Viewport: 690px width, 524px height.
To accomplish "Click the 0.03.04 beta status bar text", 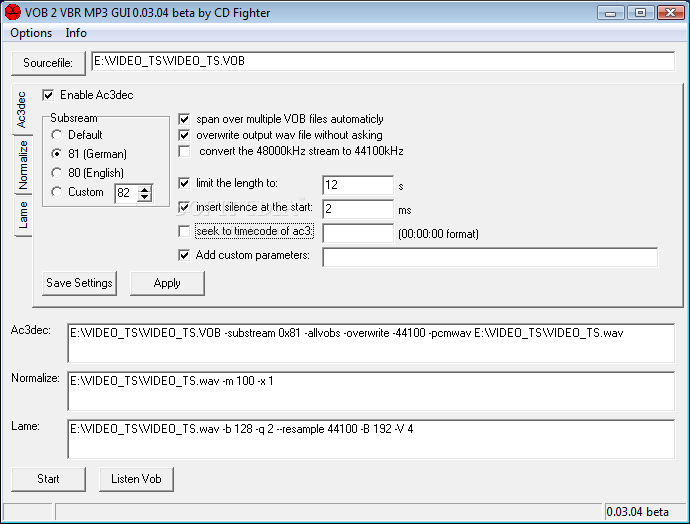I will coord(637,512).
